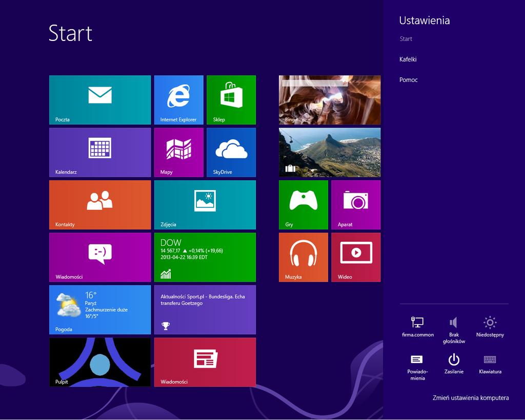Open the SkyDrive tile
Screen dimensions: 525x420
(231, 152)
